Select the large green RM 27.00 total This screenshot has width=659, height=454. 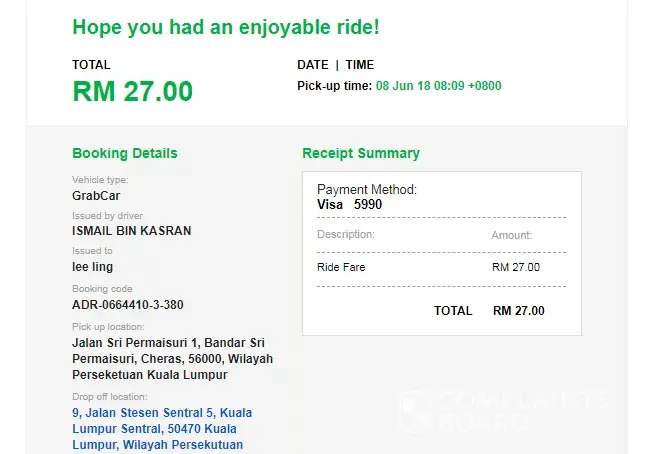pos(132,91)
